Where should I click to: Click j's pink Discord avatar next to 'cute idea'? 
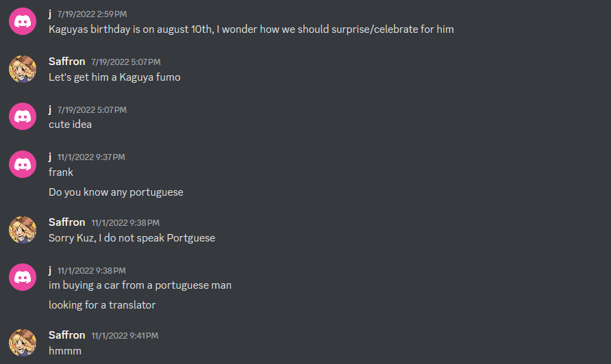point(23,116)
